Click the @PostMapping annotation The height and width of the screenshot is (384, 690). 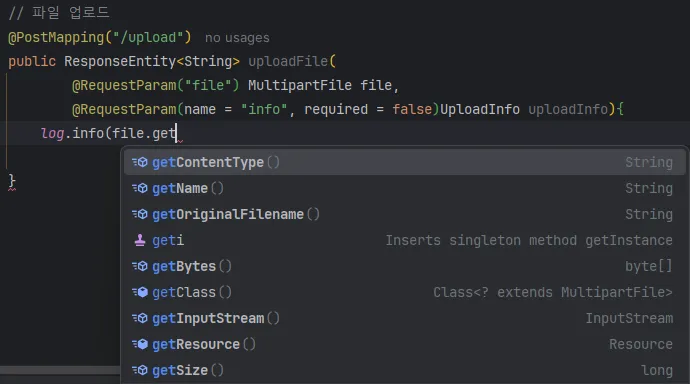click(x=56, y=37)
